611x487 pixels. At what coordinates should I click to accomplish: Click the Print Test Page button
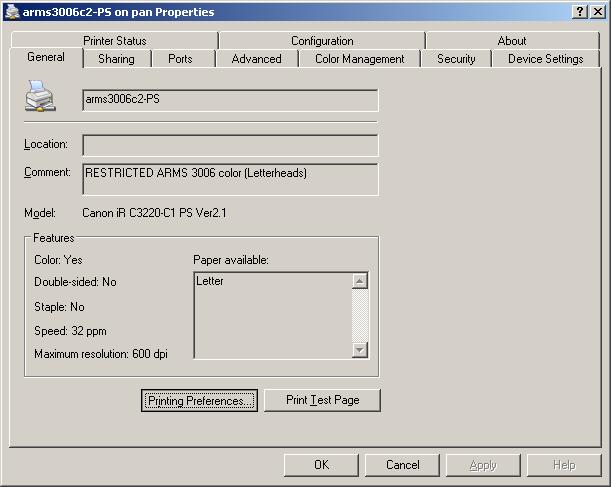322,400
